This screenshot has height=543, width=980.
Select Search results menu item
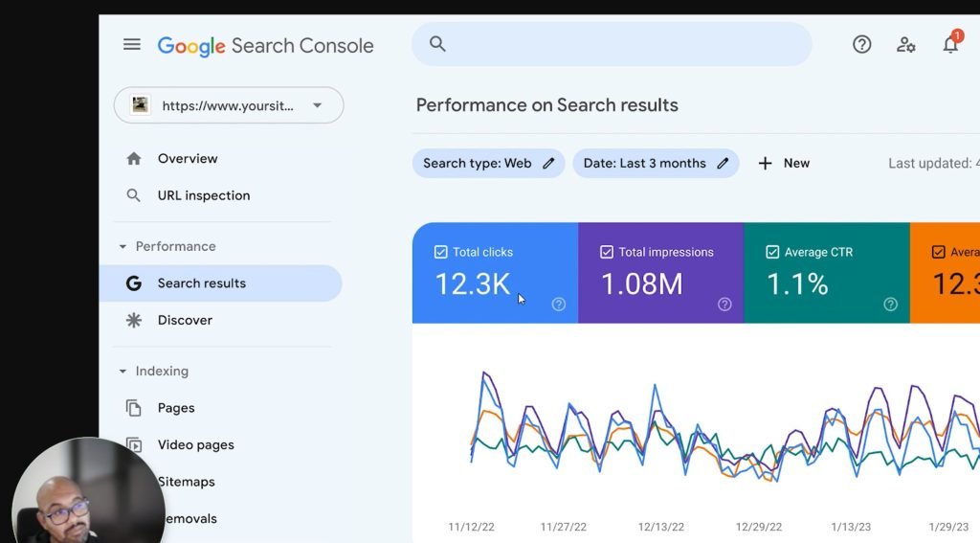click(x=221, y=283)
